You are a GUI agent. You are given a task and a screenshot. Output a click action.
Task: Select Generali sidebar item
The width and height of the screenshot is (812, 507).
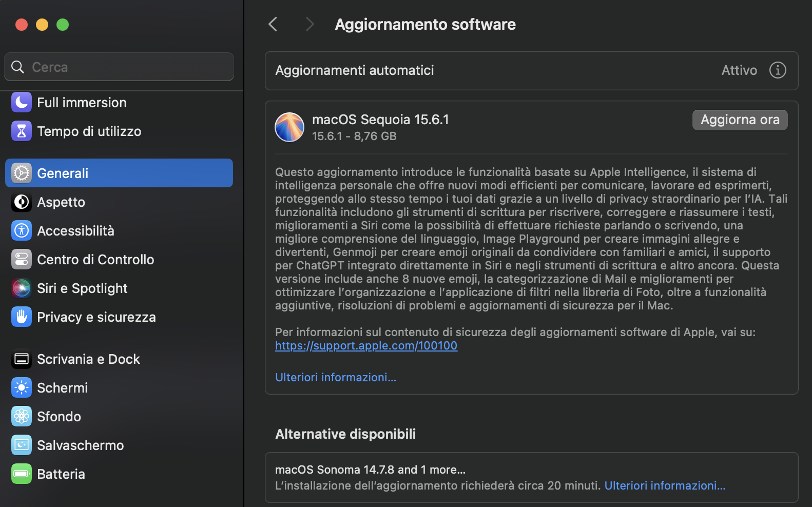(x=119, y=173)
